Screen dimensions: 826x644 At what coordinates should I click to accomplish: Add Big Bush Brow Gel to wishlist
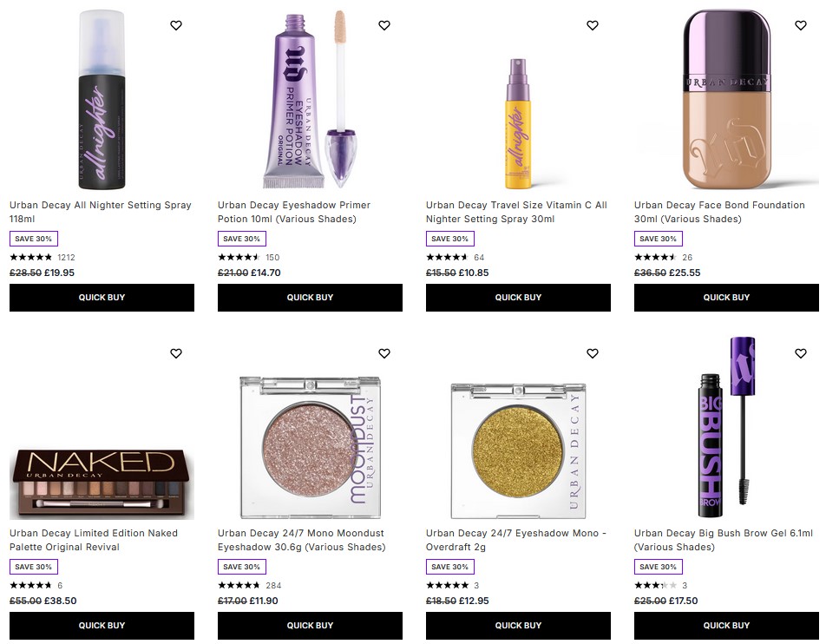801,353
